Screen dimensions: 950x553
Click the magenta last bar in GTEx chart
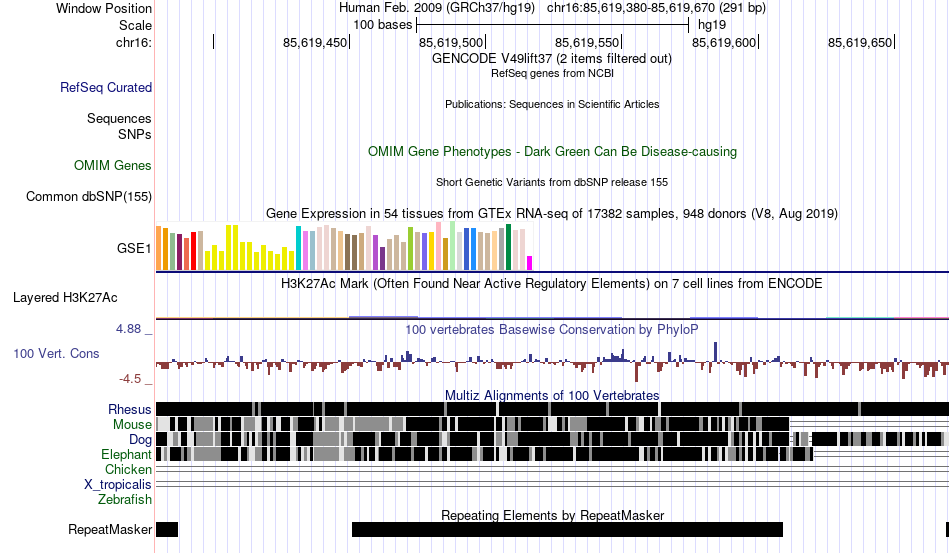coord(530,263)
